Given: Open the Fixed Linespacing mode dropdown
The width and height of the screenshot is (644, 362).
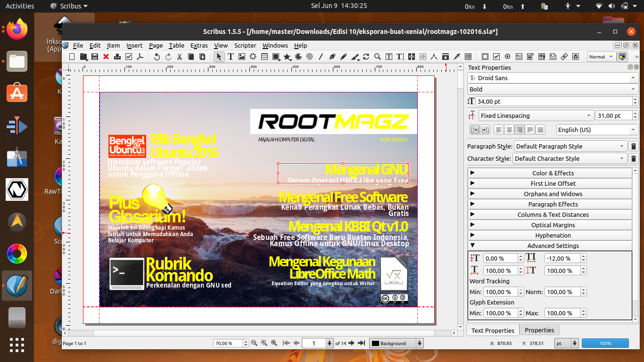Looking at the screenshot, I should pyautogui.click(x=536, y=115).
